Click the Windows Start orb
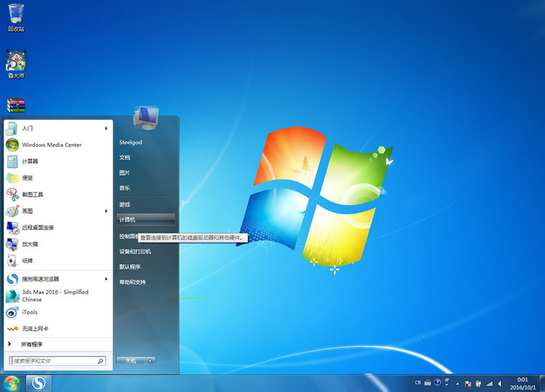The width and height of the screenshot is (545, 392). pos(12,383)
